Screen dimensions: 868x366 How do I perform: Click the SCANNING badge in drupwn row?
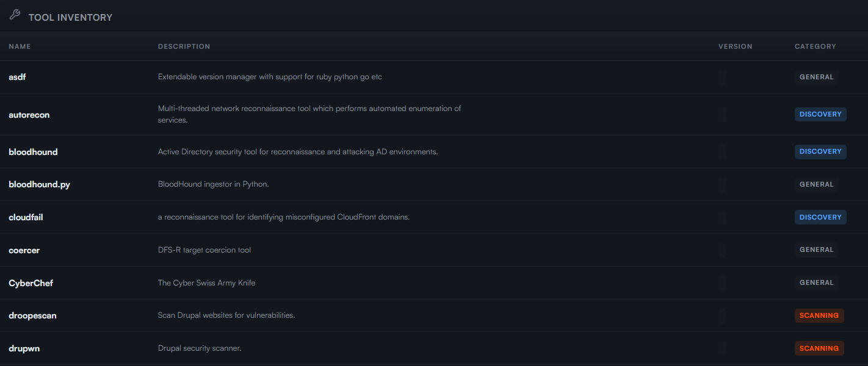coord(819,348)
